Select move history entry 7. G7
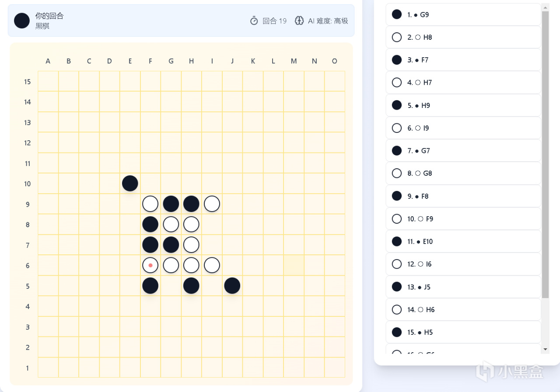The width and height of the screenshot is (560, 392). coord(463,151)
